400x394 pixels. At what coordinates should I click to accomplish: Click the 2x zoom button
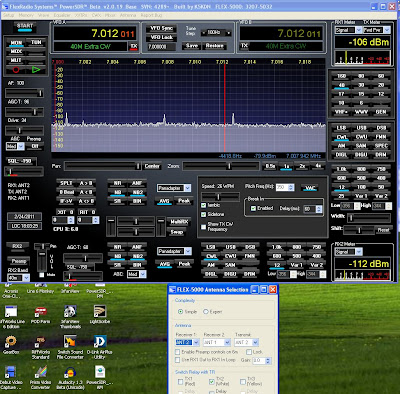[x=302, y=166]
